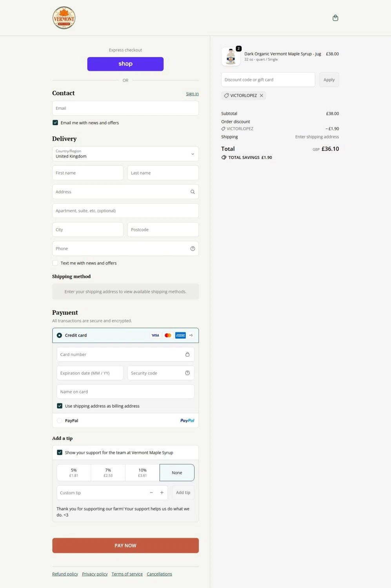Show the +5 more card brands
This screenshot has height=588, width=391.
[x=191, y=335]
